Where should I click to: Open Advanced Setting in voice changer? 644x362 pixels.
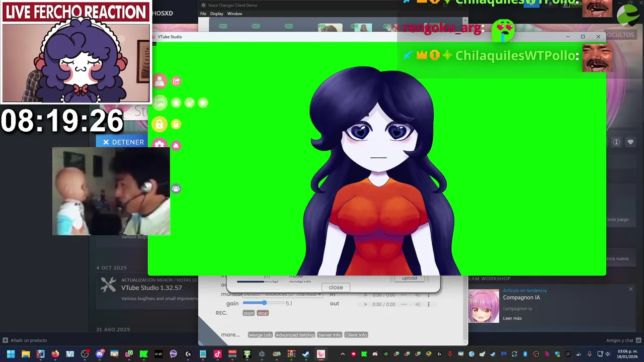(295, 335)
